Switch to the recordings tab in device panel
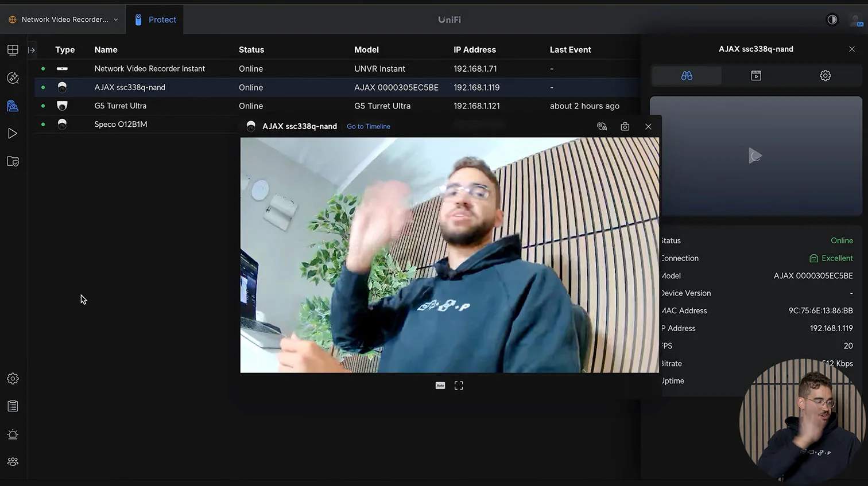Screen dimensions: 868x486 (756, 76)
